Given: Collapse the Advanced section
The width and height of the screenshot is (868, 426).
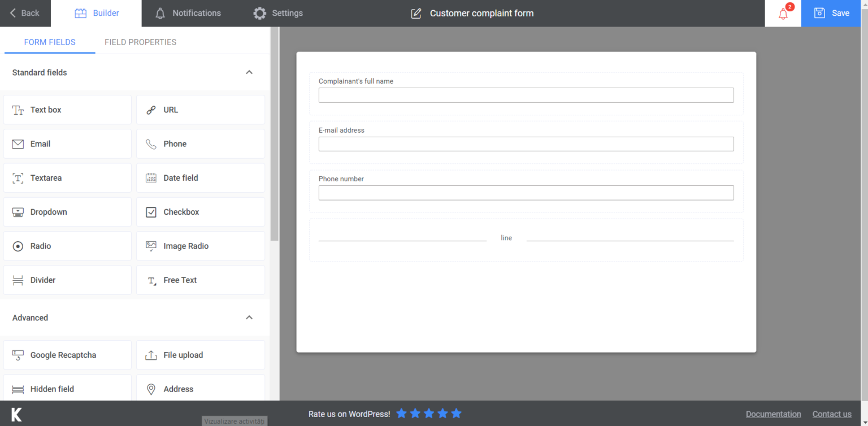Looking at the screenshot, I should click(249, 318).
